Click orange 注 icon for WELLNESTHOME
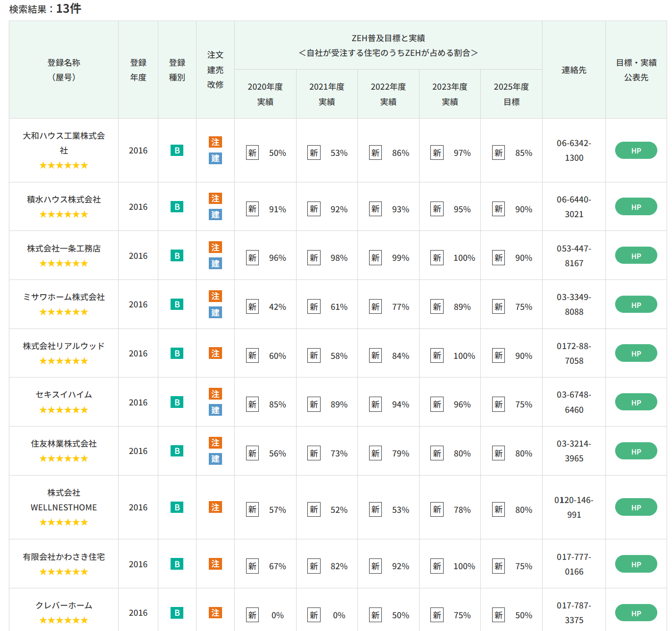Viewport: 672px width, 631px height. pos(215,507)
